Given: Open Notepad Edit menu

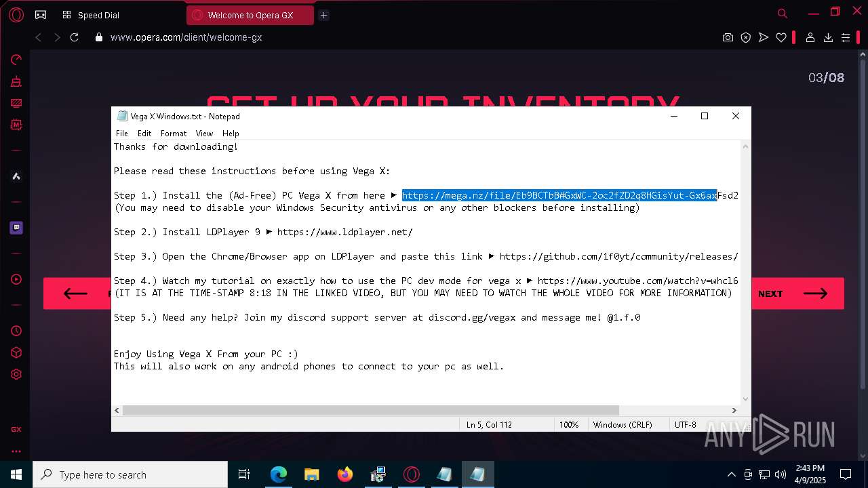Looking at the screenshot, I should 144,134.
